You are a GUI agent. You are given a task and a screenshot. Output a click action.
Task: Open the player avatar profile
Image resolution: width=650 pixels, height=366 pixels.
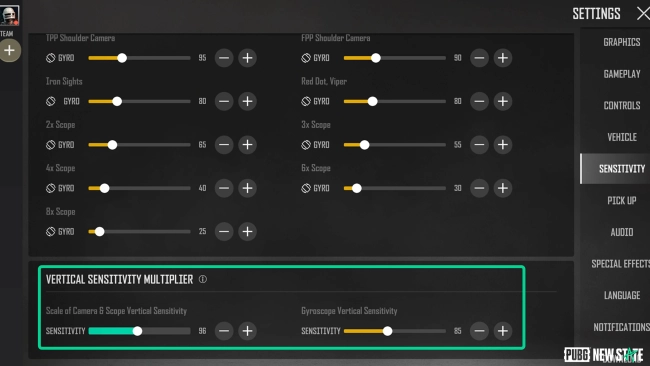click(x=9, y=15)
